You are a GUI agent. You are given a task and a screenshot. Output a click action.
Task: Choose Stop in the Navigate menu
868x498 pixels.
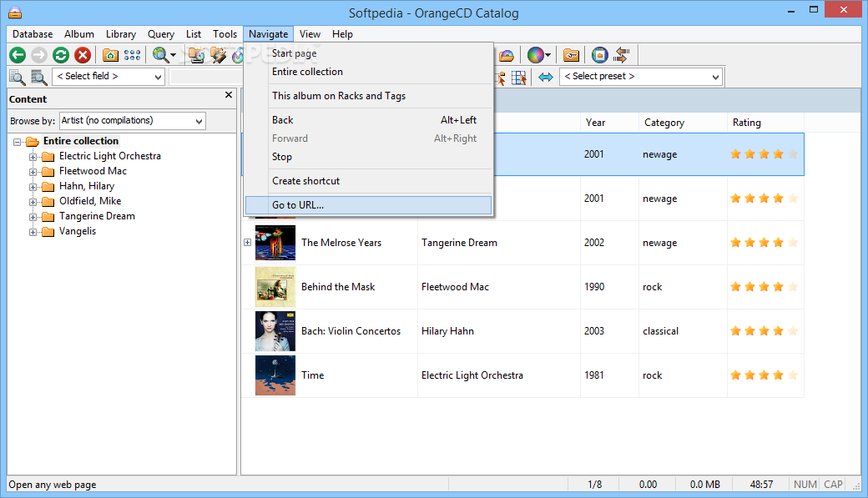(x=368, y=157)
